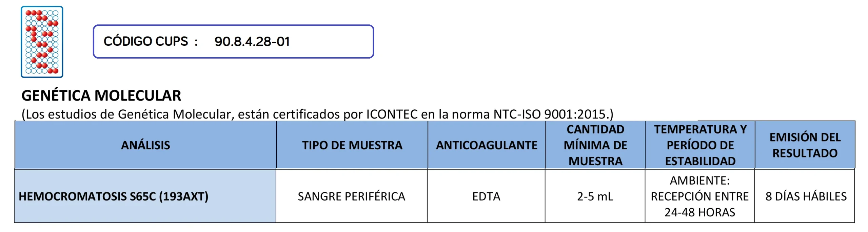Click the 24-48 HORAS text

699,212
